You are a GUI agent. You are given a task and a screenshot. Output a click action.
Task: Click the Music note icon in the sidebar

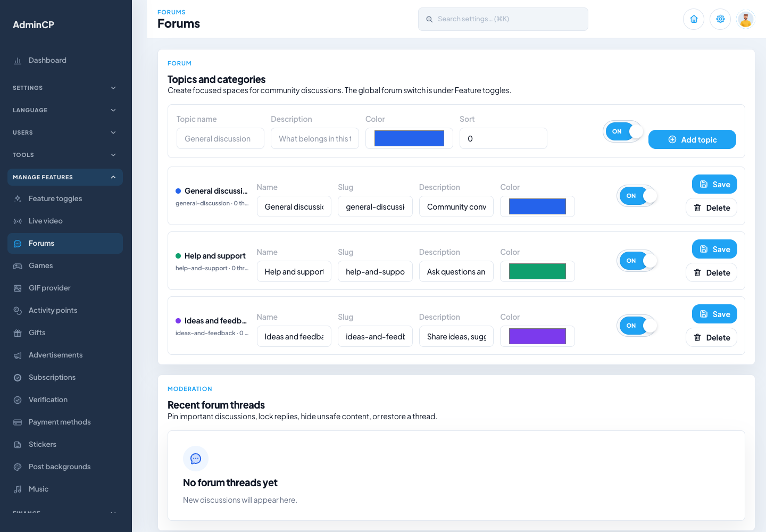(x=18, y=489)
